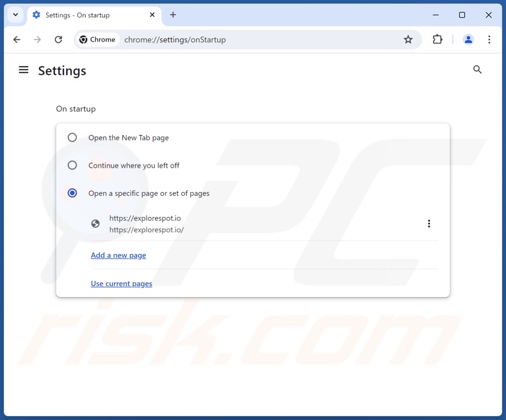The width and height of the screenshot is (506, 420).
Task: Open Chrome's three-dot main menu
Action: (x=489, y=39)
